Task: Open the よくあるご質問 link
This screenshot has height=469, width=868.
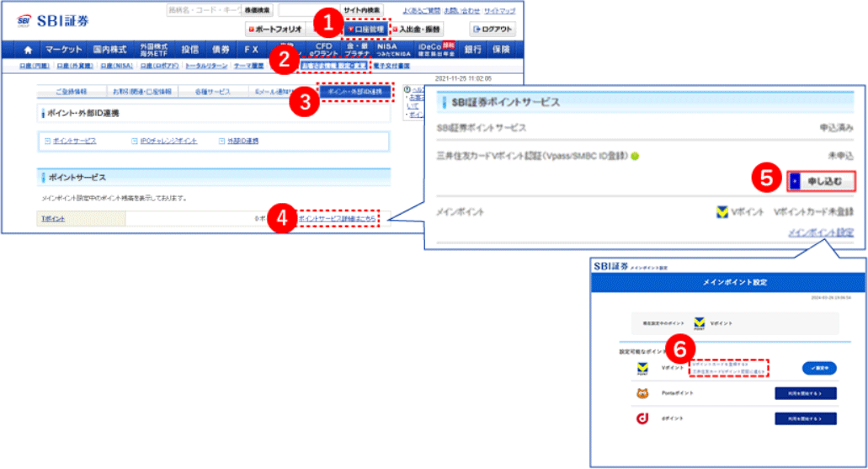Action: [x=421, y=10]
